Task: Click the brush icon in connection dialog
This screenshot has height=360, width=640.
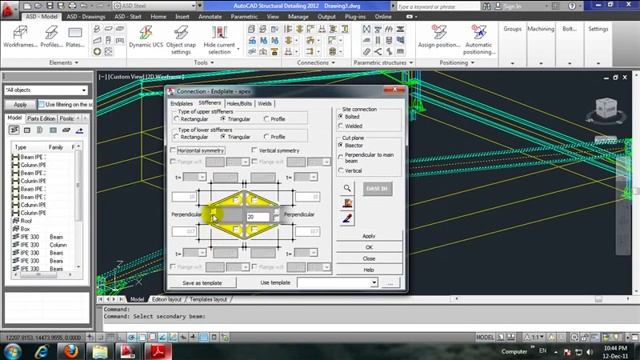Action: click(x=347, y=218)
